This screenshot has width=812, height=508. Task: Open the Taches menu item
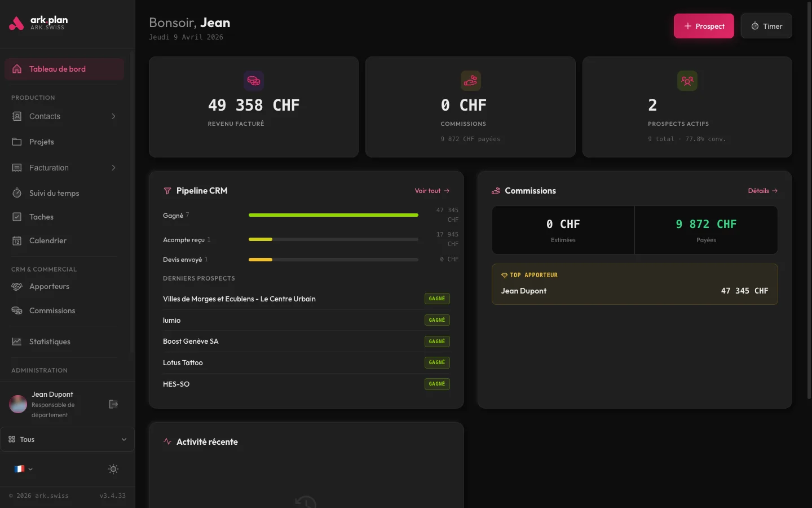pos(40,217)
